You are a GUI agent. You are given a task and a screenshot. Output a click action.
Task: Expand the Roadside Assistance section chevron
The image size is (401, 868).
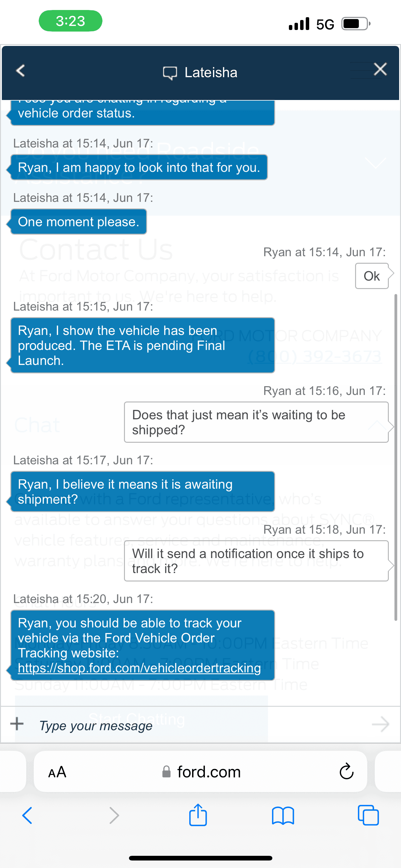[375, 163]
